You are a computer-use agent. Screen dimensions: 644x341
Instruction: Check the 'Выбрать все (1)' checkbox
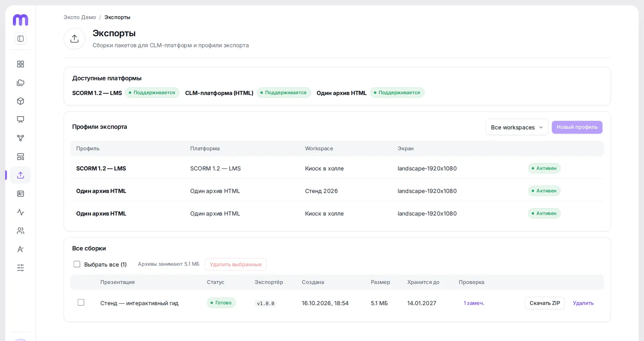[77, 264]
